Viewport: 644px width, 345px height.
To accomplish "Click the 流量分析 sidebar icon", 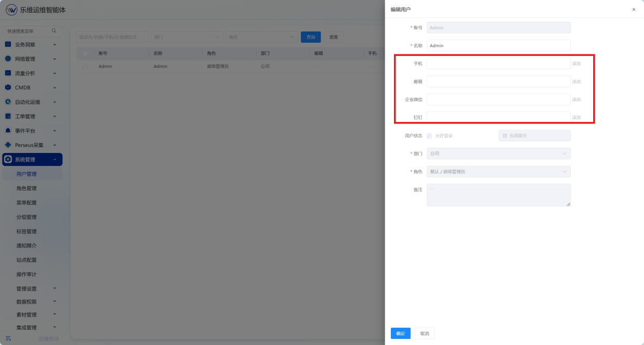I will click(x=8, y=73).
